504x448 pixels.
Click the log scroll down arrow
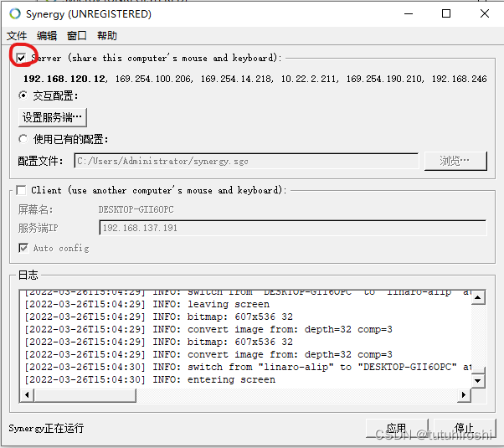click(x=478, y=381)
